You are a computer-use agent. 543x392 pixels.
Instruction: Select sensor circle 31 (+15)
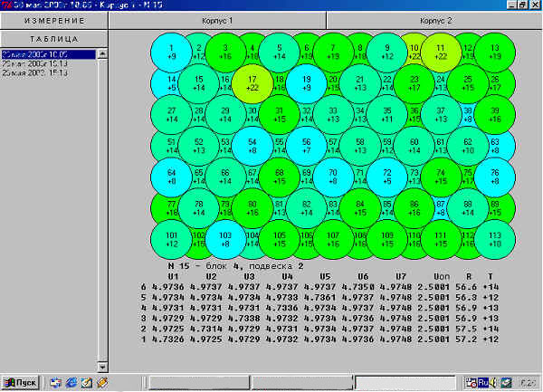tap(280, 115)
